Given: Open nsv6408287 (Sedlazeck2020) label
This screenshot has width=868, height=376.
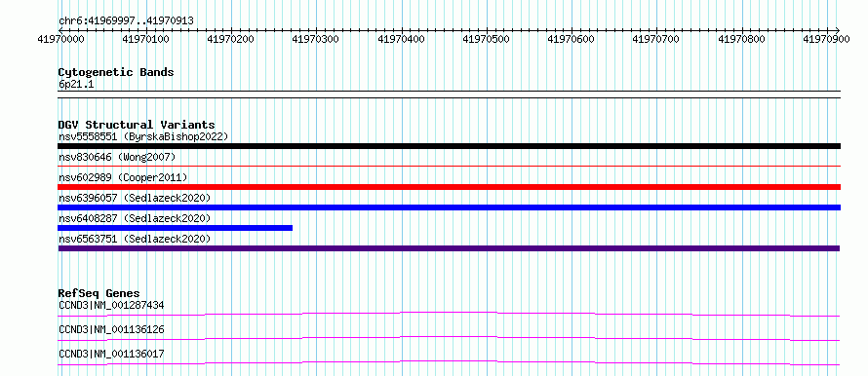Looking at the screenshot, I should 135,218.
